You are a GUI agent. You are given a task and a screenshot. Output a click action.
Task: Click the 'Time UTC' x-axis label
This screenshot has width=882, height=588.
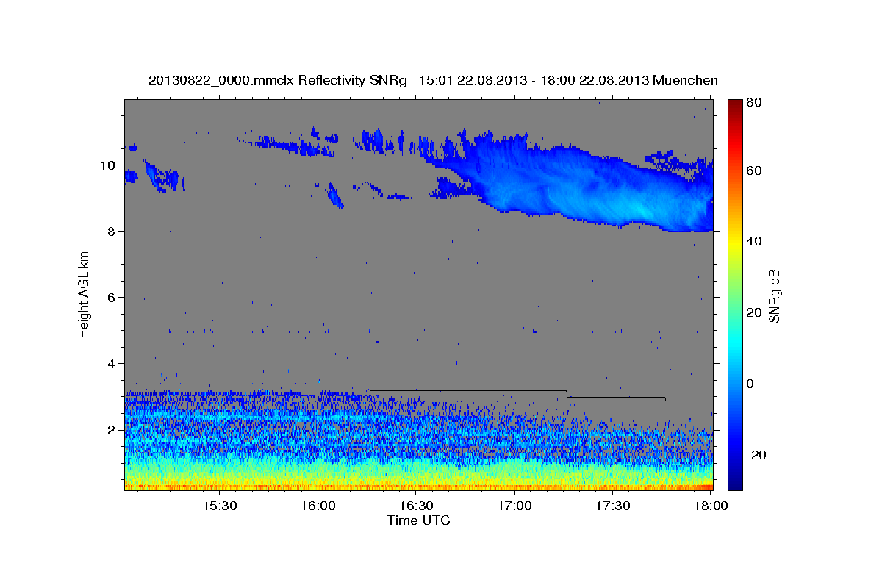coord(418,520)
